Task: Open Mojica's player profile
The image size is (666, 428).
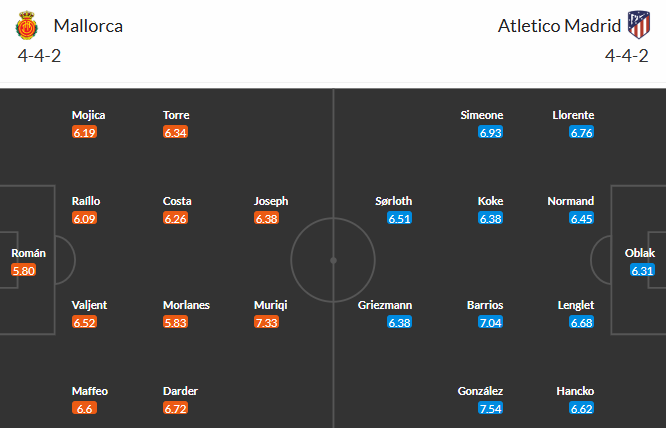Action: click(88, 115)
